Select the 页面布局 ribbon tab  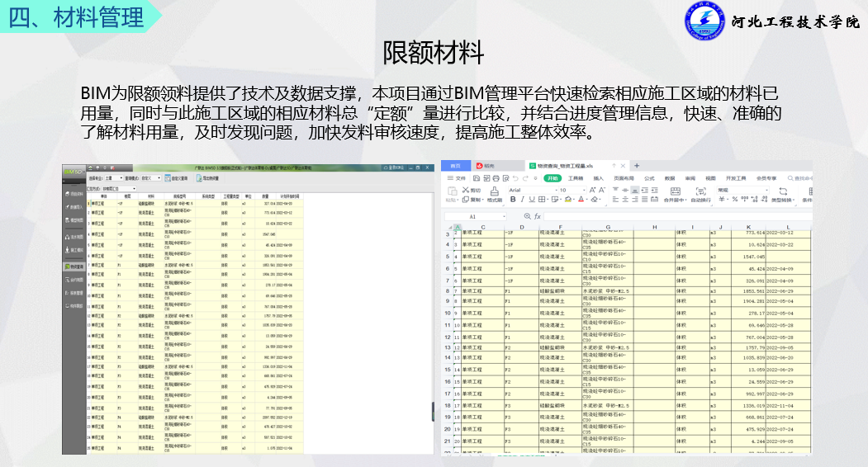[x=624, y=178]
